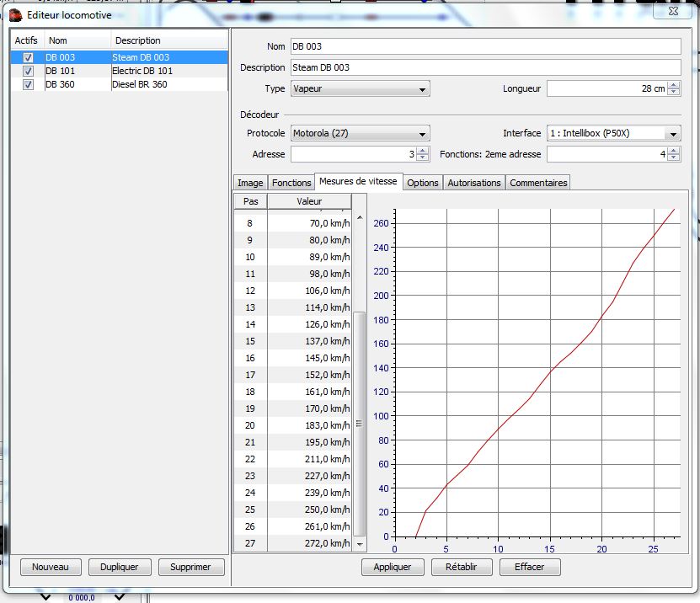
Task: Open the Options tab
Action: pos(423,183)
